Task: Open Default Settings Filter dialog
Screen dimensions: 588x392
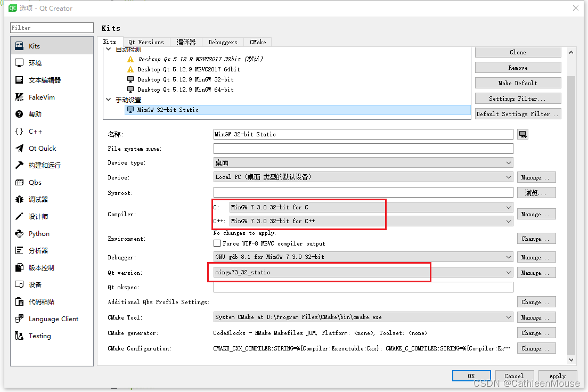Action: tap(518, 114)
